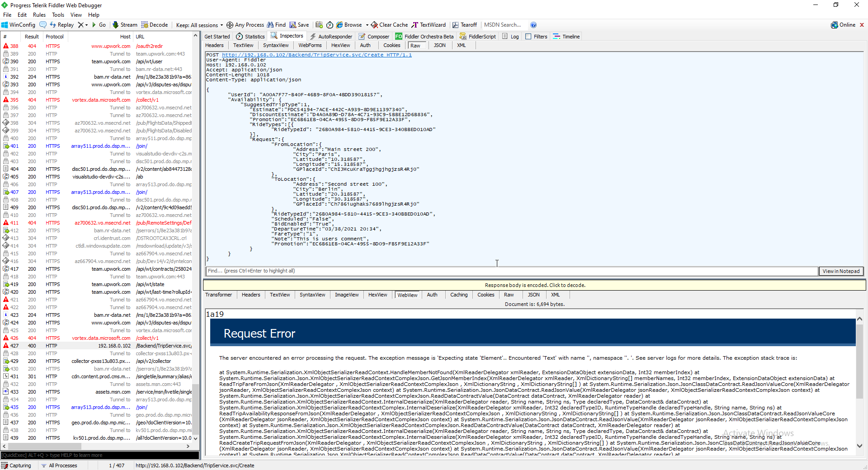Open the Composer tab
This screenshot has height=470, width=868.
(374, 37)
